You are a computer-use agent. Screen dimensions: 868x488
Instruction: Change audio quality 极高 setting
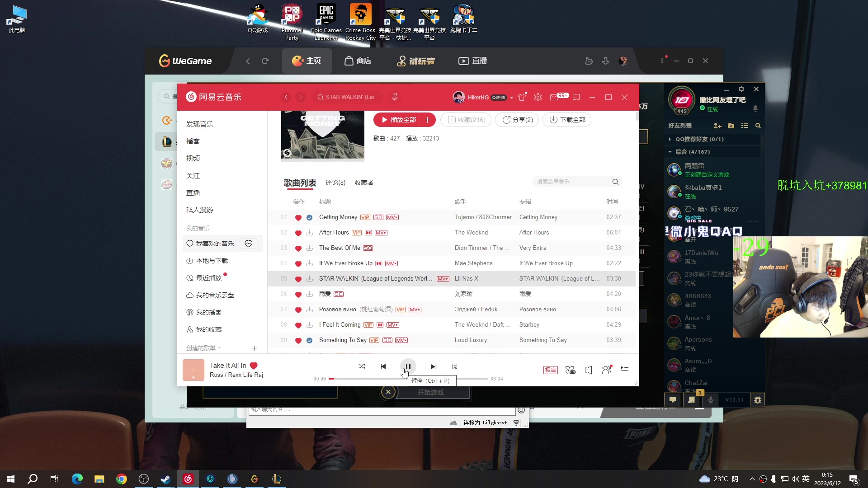550,370
